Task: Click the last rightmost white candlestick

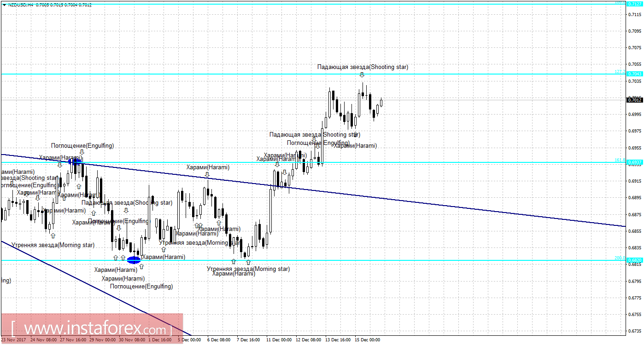Action: click(381, 102)
